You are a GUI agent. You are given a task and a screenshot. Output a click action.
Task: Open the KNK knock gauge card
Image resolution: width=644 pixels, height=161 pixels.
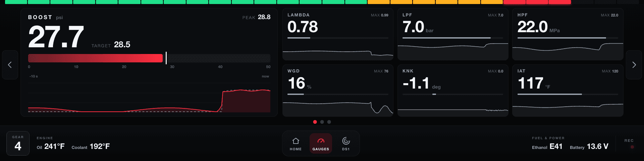click(x=453, y=91)
